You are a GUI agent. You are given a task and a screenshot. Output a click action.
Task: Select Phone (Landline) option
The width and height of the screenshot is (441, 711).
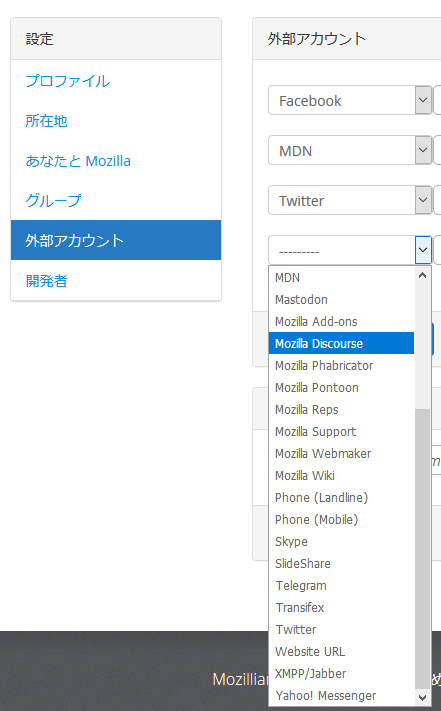(x=341, y=497)
